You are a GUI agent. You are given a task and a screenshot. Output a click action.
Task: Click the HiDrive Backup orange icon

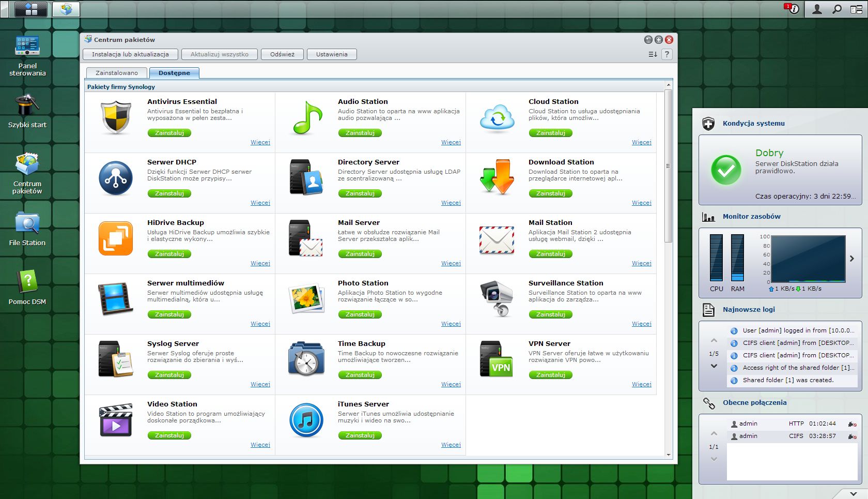click(116, 238)
